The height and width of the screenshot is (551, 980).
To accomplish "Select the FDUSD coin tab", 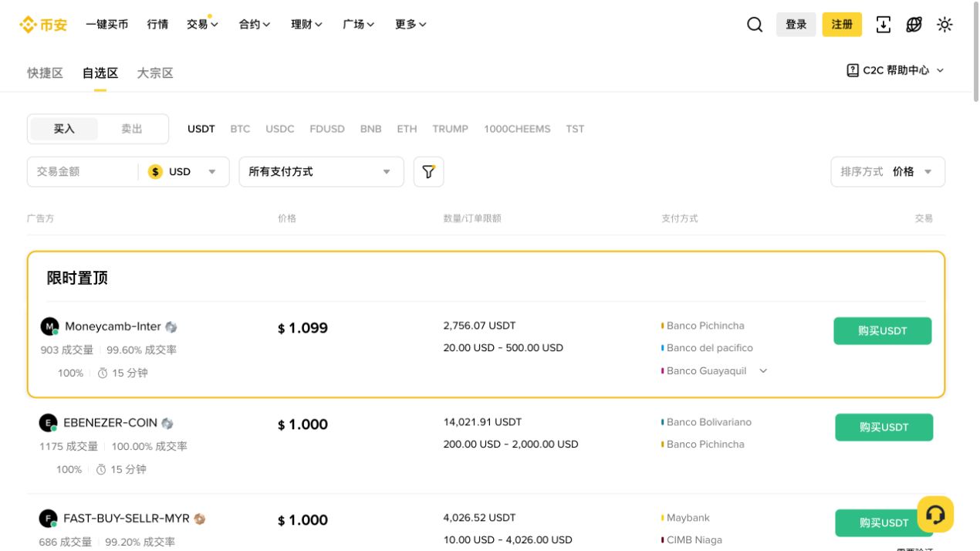I will pos(327,129).
